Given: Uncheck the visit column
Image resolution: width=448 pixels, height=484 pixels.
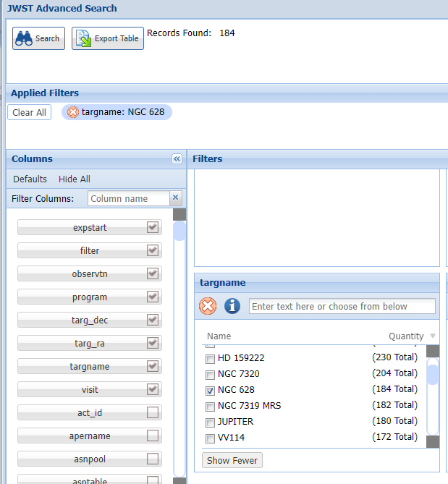Looking at the screenshot, I should tap(153, 389).
